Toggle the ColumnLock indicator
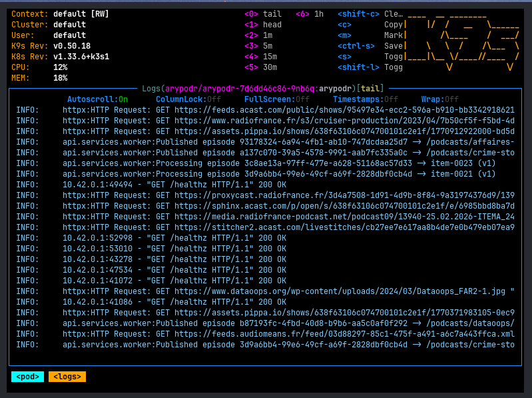 point(188,99)
